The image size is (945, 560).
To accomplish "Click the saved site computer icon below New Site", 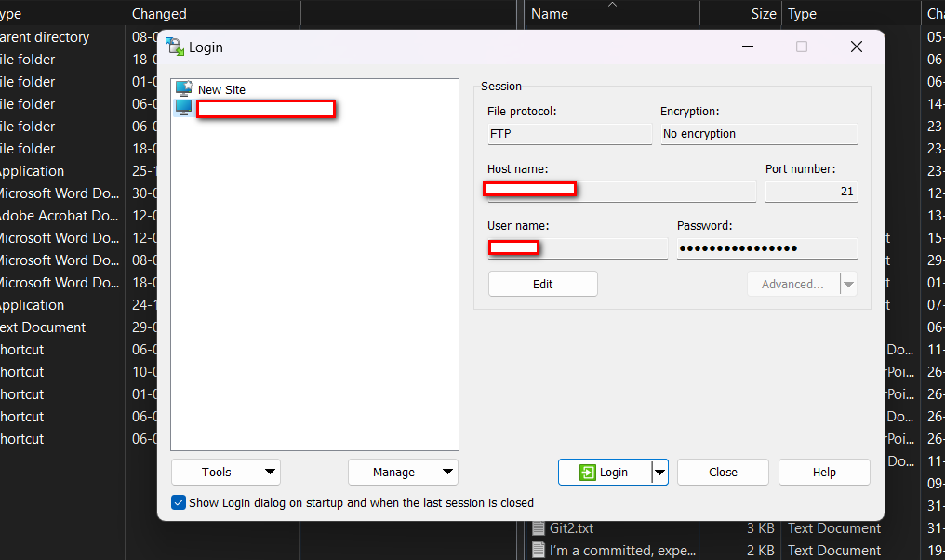I will [182, 107].
